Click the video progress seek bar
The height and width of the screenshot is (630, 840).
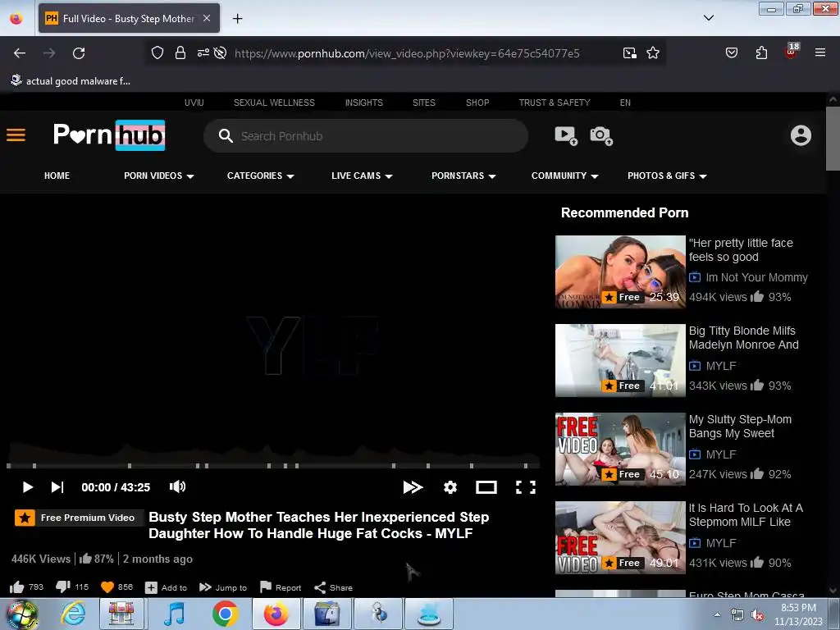[x=273, y=466]
